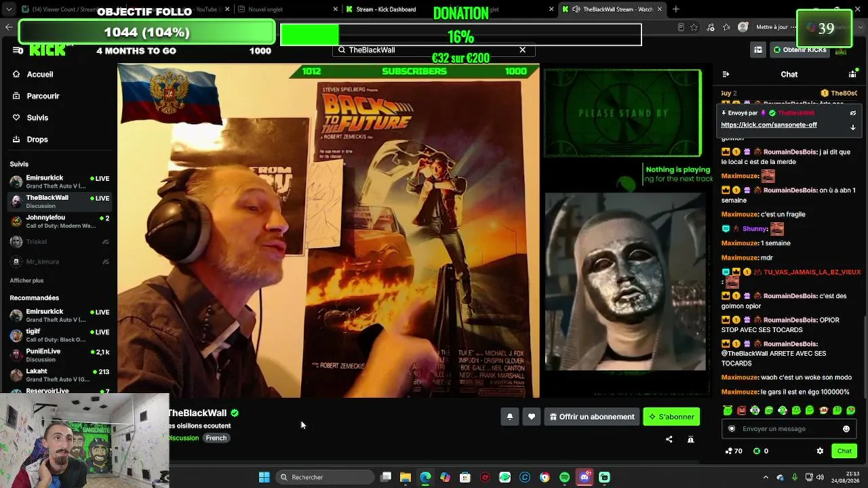Open Emirsurkick channel in Suivis list
The height and width of the screenshot is (488, 868).
pyautogui.click(x=59, y=182)
